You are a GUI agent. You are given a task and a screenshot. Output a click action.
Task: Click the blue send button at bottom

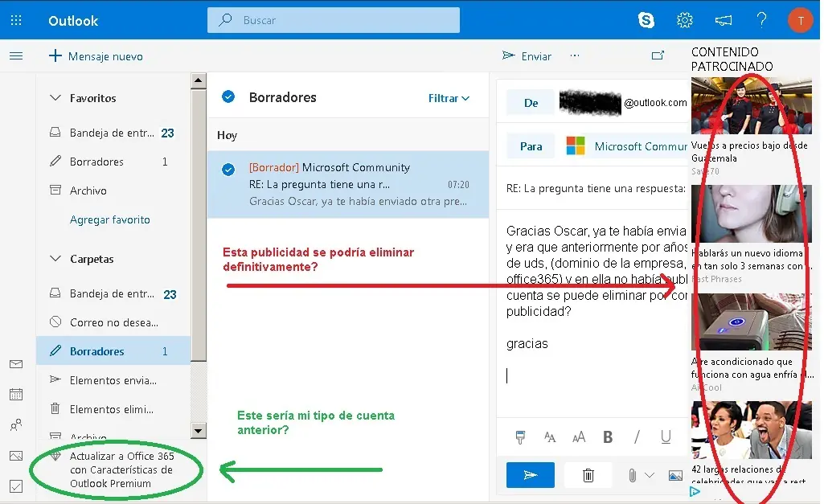pyautogui.click(x=531, y=475)
